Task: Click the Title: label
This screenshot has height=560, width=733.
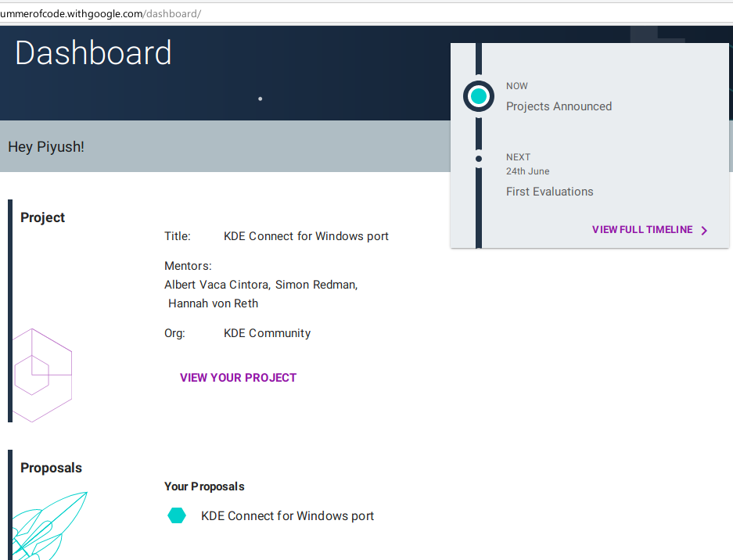Action: tap(177, 236)
